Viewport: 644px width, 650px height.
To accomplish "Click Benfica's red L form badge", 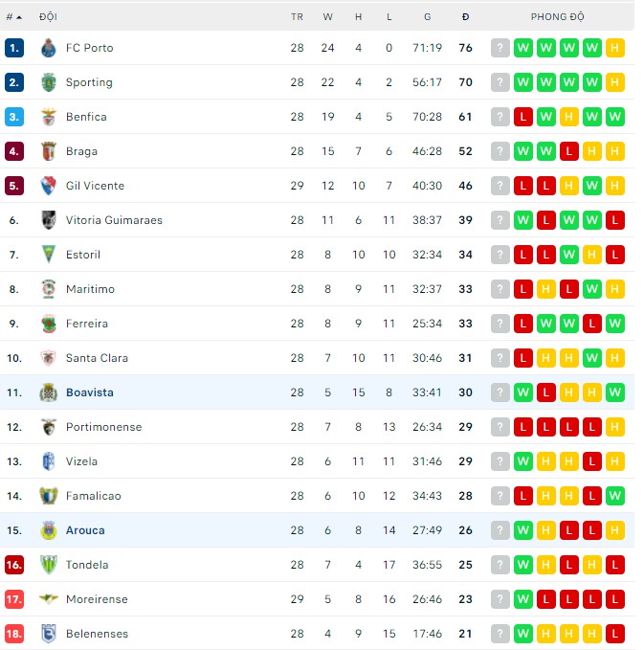I will click(523, 117).
